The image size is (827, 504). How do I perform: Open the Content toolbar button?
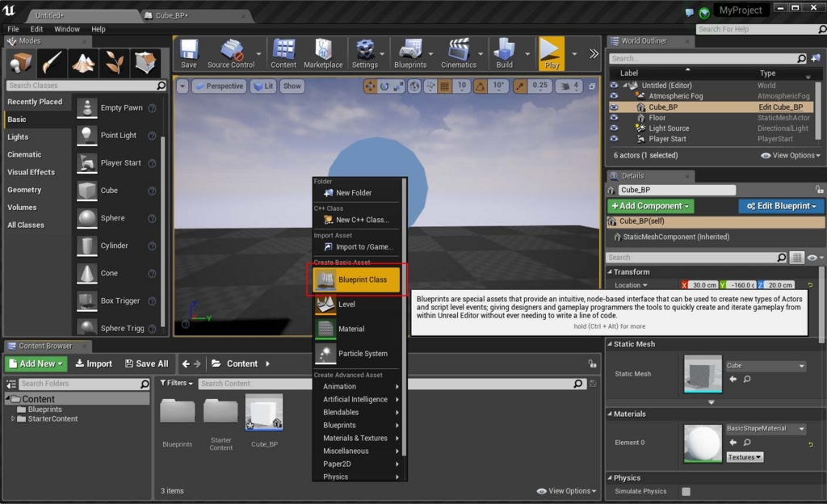coord(283,53)
